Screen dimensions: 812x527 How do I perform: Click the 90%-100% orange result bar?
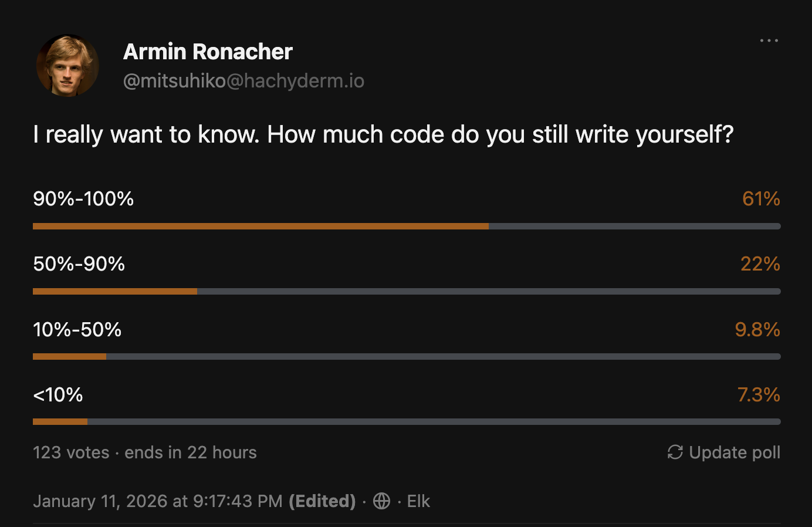point(260,226)
